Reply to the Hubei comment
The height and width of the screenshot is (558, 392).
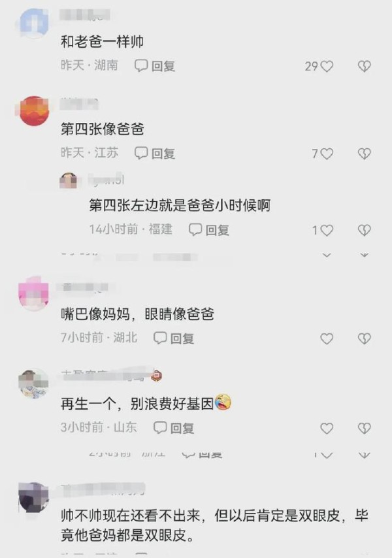[x=174, y=338]
